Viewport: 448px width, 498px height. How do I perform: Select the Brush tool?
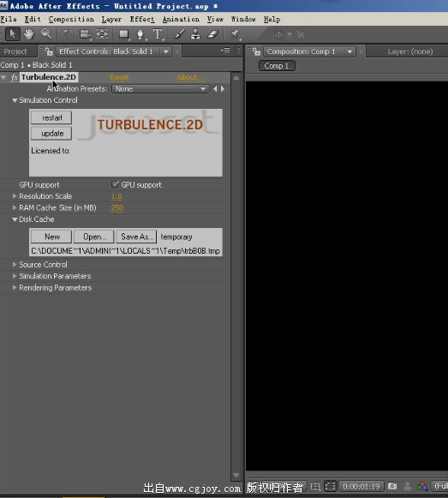point(179,34)
